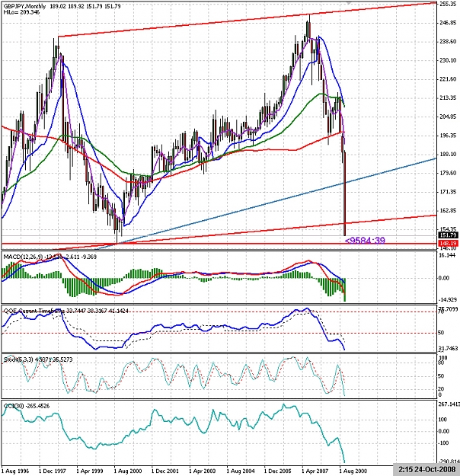This screenshot has width=460, height=476.
Task: Click the 213.35 price axis value
Action: point(448,97)
